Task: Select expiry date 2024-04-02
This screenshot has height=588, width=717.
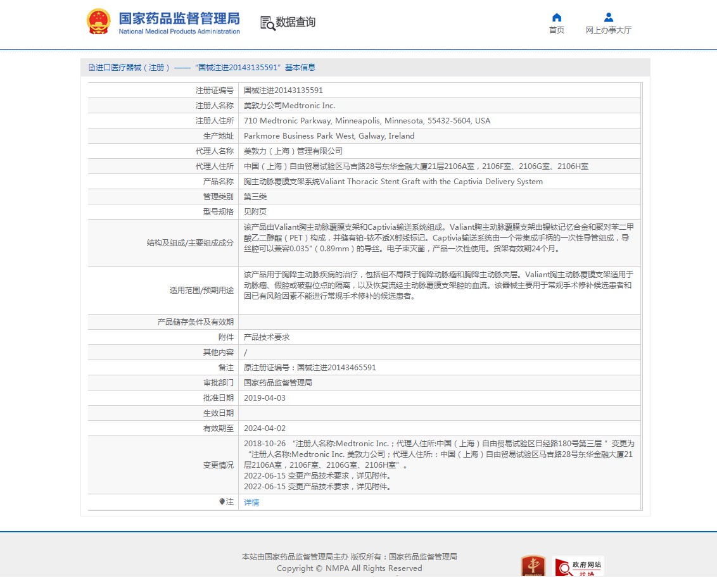Action: coord(265,428)
